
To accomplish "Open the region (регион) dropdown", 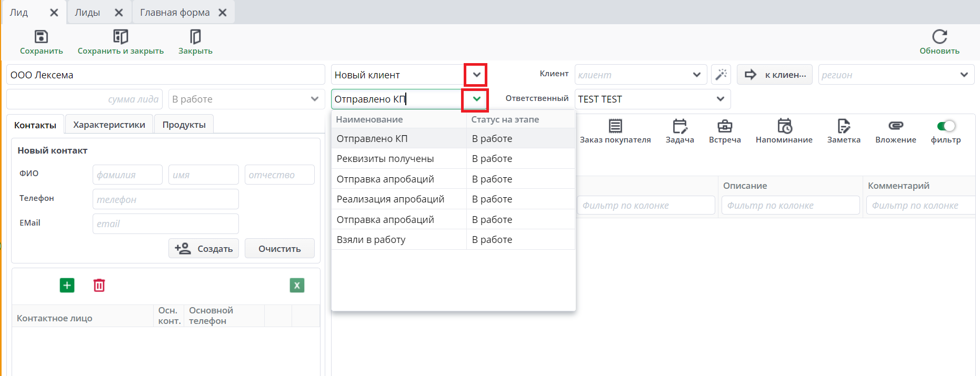I will (x=964, y=75).
